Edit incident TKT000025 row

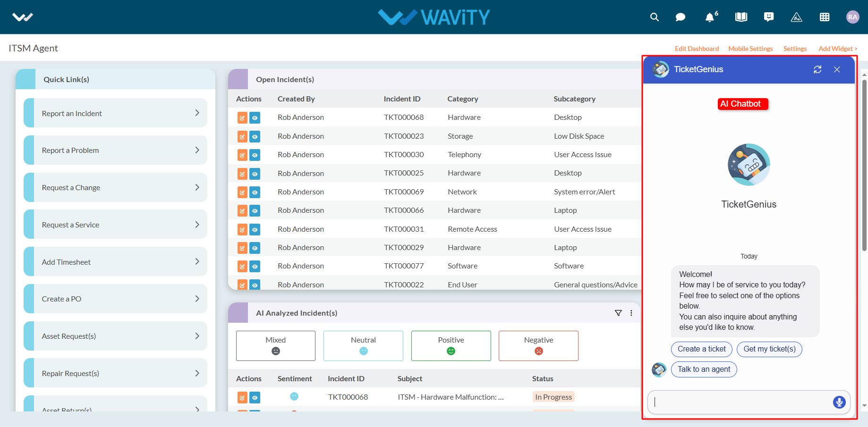tap(242, 174)
